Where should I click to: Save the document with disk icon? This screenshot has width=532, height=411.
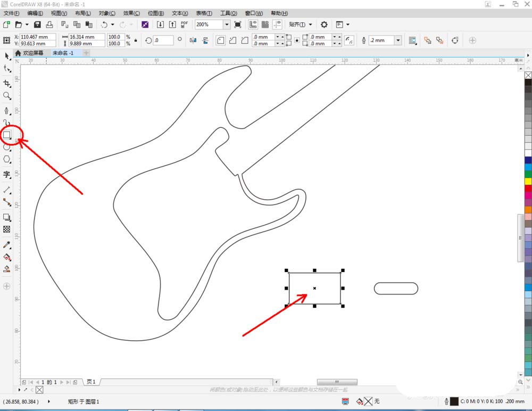pos(37,24)
